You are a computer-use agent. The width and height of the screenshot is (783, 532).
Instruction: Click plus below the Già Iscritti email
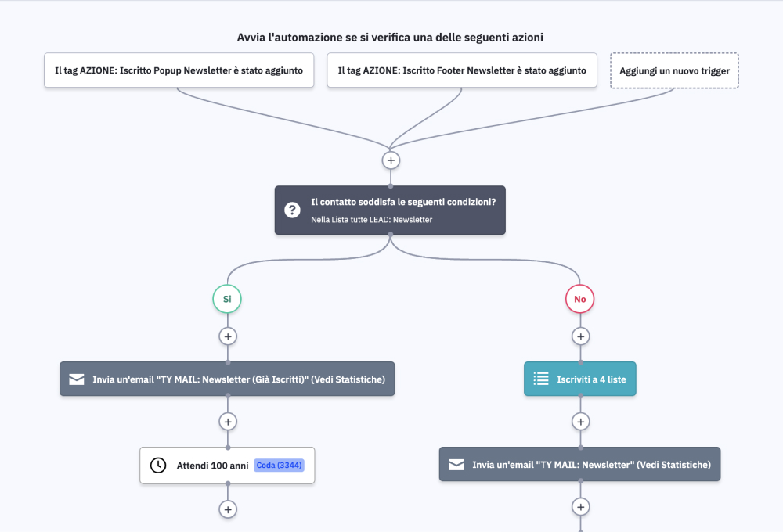click(x=227, y=422)
